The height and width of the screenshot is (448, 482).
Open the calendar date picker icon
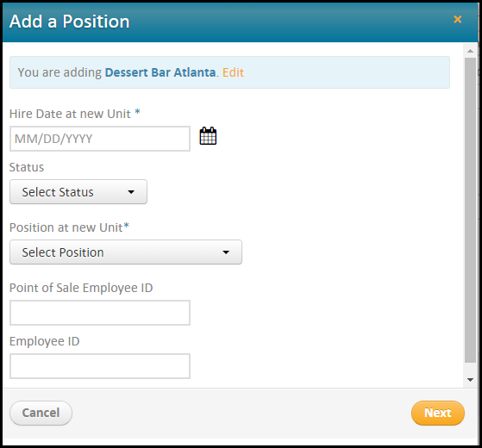208,136
